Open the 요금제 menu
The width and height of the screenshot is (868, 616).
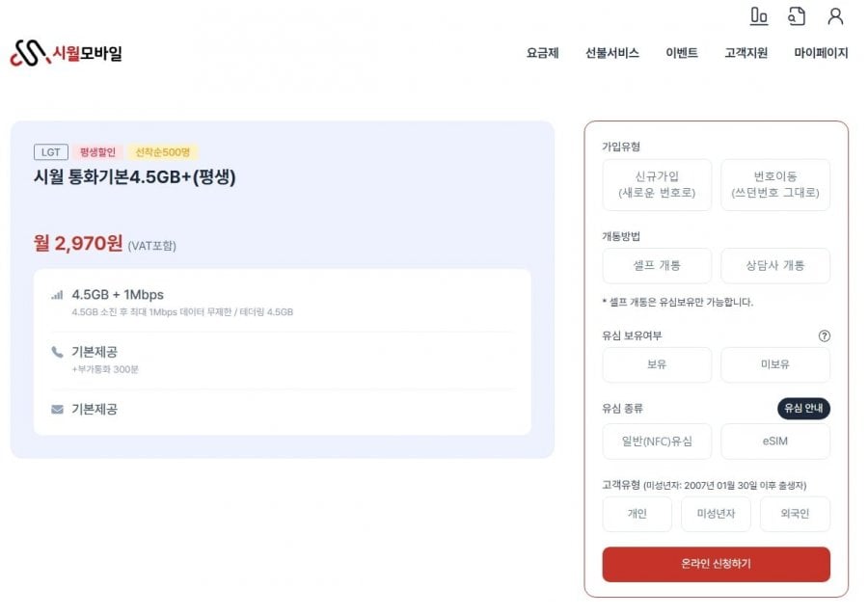pos(542,53)
